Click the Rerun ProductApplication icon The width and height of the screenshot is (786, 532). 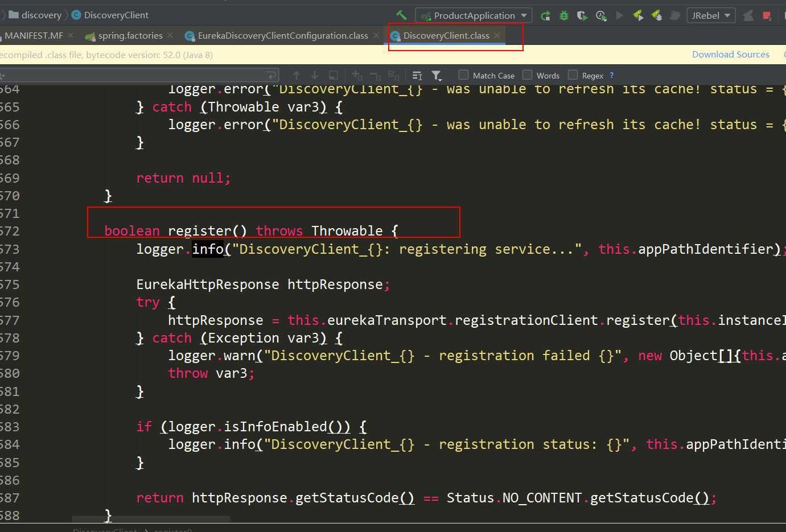pyautogui.click(x=545, y=16)
